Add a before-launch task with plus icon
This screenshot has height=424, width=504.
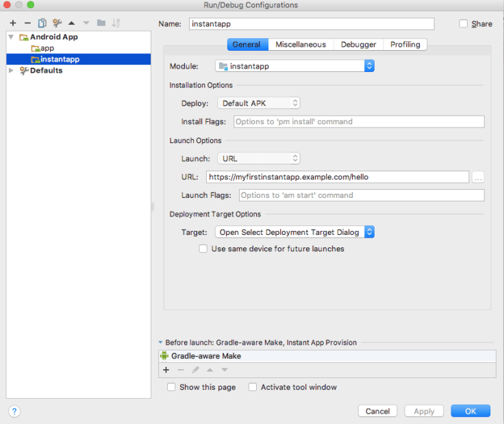(166, 370)
